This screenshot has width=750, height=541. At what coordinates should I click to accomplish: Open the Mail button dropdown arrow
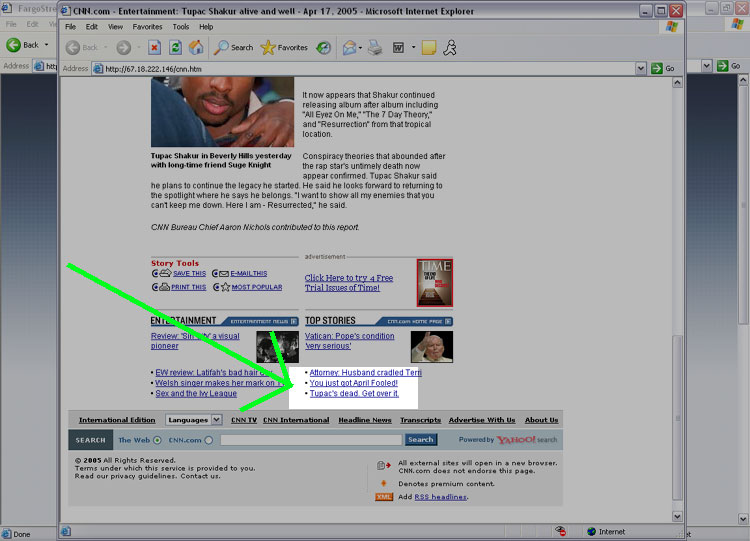point(360,47)
